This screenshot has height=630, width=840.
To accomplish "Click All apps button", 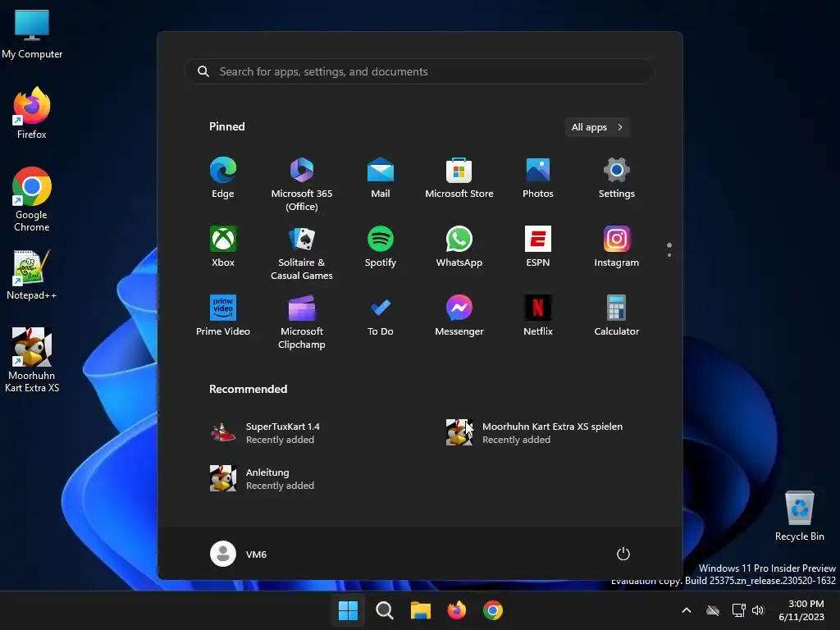I will click(597, 127).
